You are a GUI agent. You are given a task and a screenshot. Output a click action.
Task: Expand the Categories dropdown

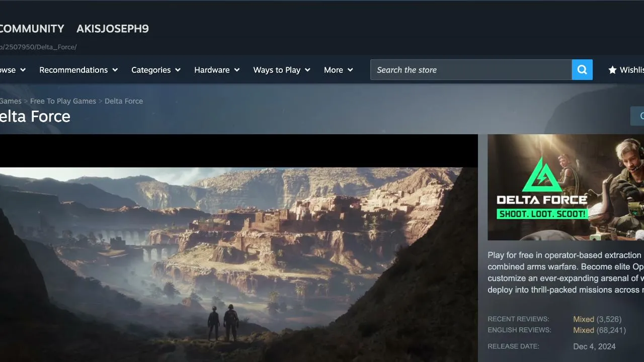(156, 70)
